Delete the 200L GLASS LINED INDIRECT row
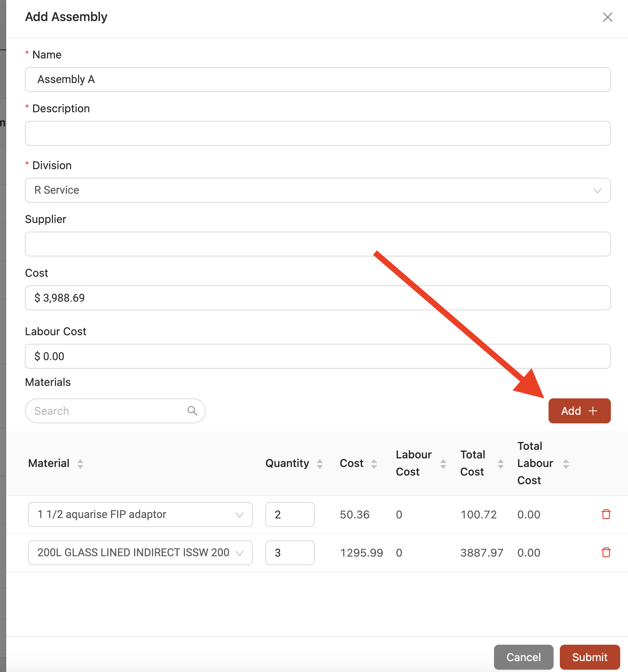The image size is (628, 672). pyautogui.click(x=606, y=552)
